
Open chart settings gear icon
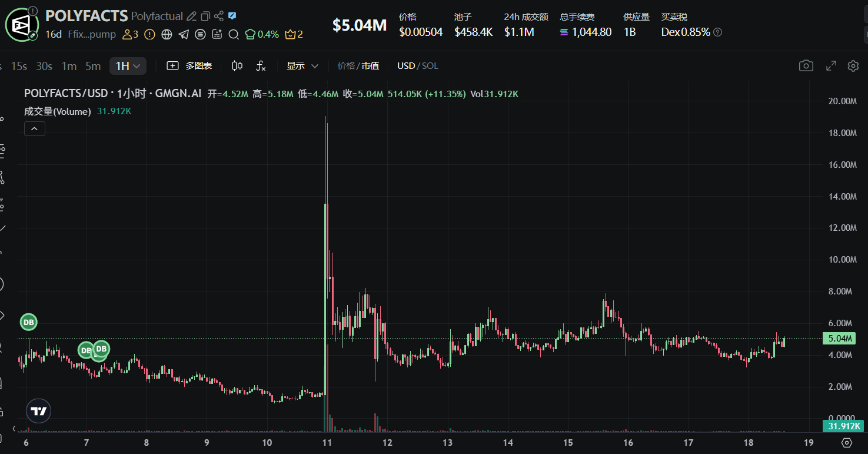[853, 66]
